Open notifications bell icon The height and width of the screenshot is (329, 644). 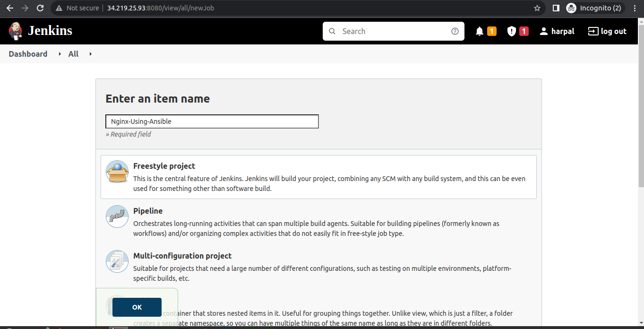coord(480,31)
